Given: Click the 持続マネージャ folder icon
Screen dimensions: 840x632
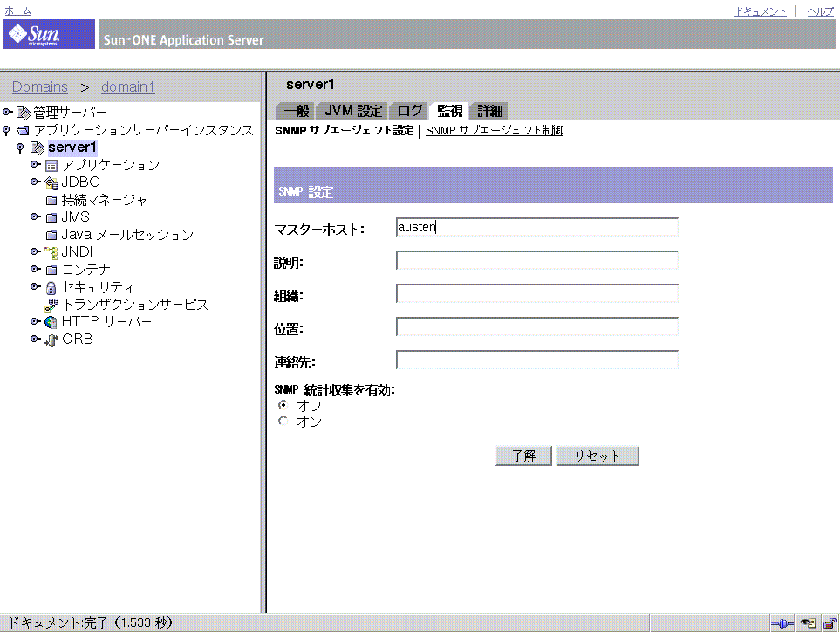Looking at the screenshot, I should point(51,201).
